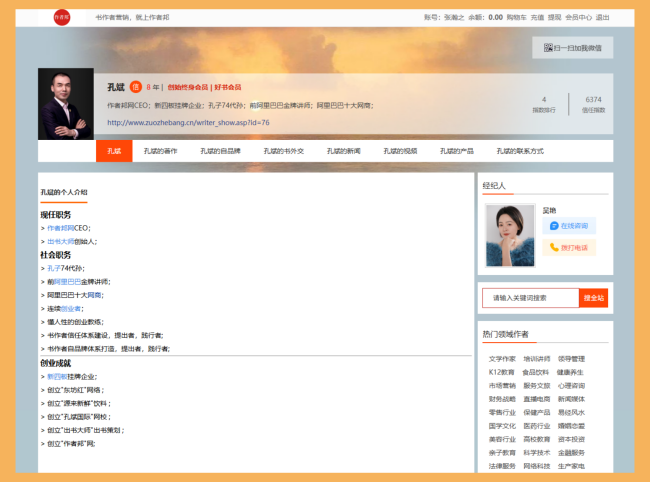
Task: Select the 孔斌的联系方式 tab
Action: pyautogui.click(x=520, y=151)
